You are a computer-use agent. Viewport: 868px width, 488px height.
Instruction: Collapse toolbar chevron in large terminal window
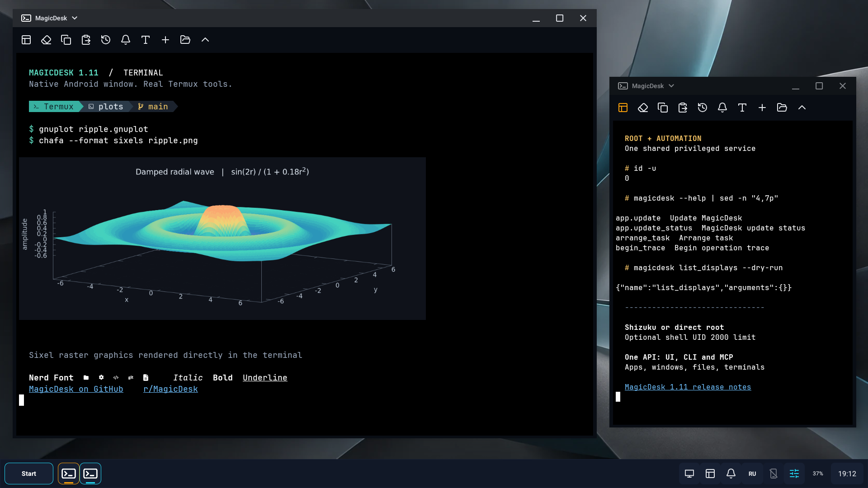coord(205,40)
